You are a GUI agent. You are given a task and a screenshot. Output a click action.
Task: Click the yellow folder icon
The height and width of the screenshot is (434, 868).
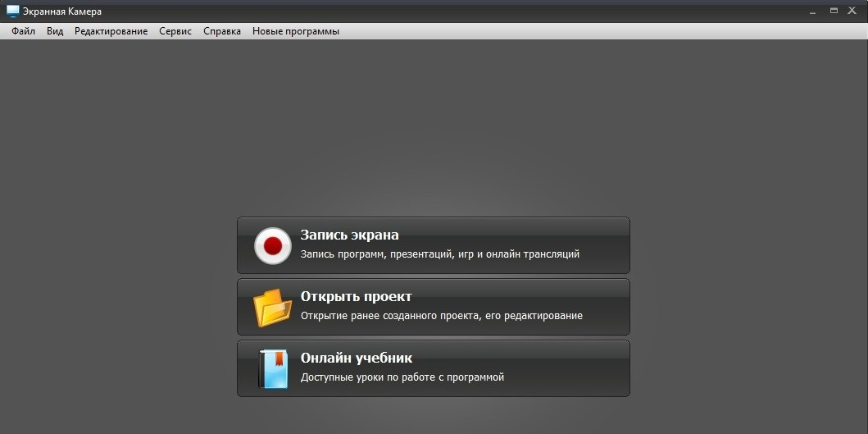coord(272,307)
